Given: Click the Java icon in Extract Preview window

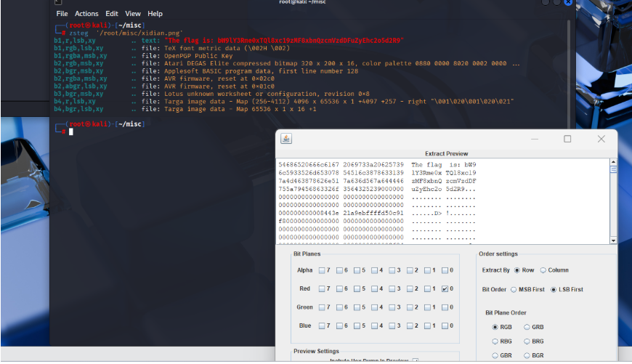Looking at the screenshot, I should [286, 139].
